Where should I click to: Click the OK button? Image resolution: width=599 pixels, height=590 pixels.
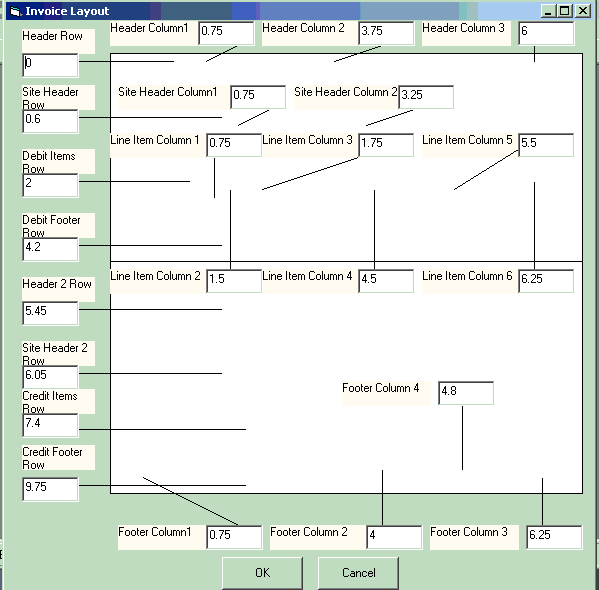point(262,573)
